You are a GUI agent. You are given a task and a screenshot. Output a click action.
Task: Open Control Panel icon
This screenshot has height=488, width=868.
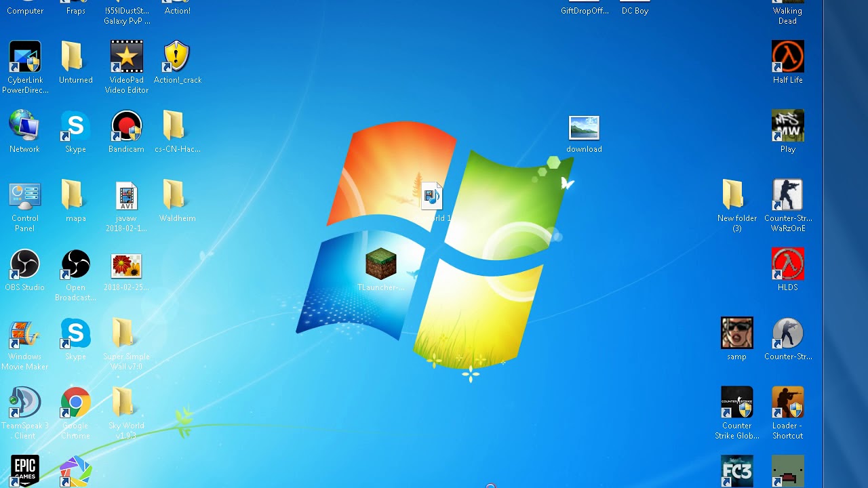tap(25, 195)
